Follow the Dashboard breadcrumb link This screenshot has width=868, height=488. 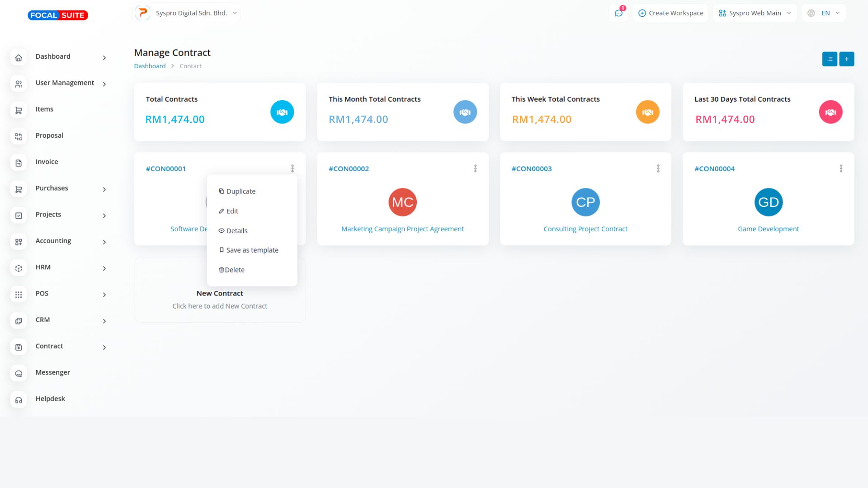tap(150, 66)
